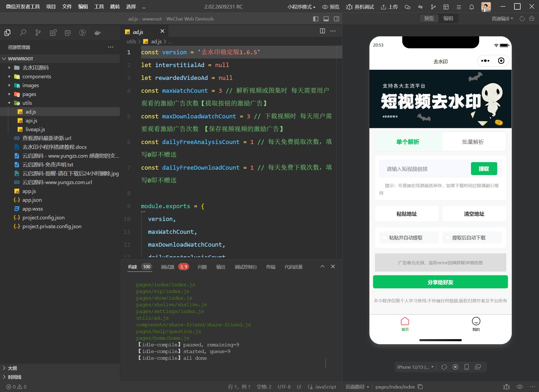Select the 批量解析 mode
The image size is (539, 392).
474,142
